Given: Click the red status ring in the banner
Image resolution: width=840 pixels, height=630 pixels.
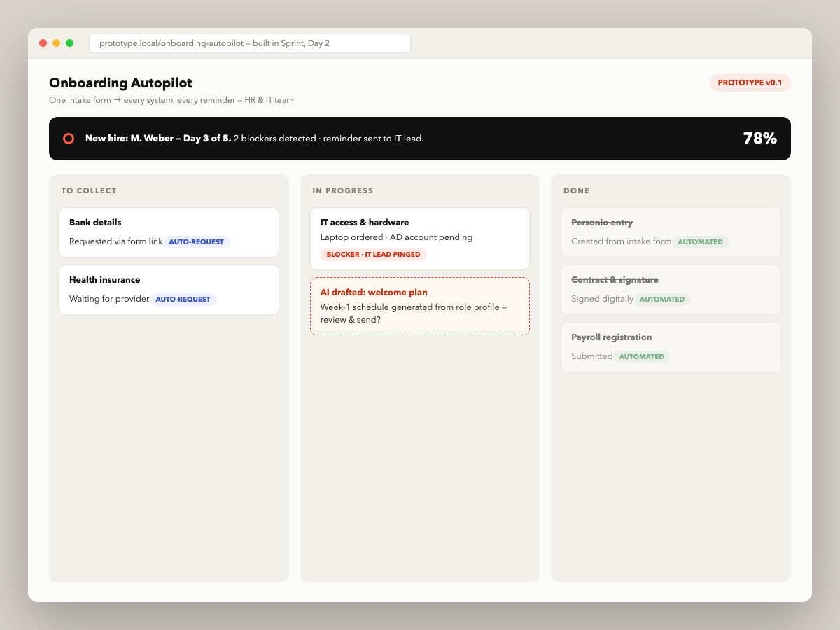Looking at the screenshot, I should point(69,139).
